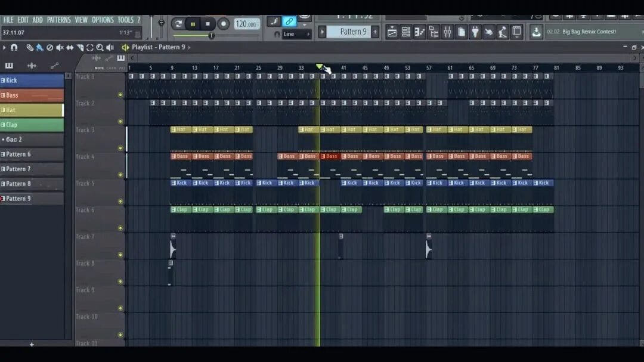Show instrument patterns in picker panel
644x362 pixels.
[9, 66]
